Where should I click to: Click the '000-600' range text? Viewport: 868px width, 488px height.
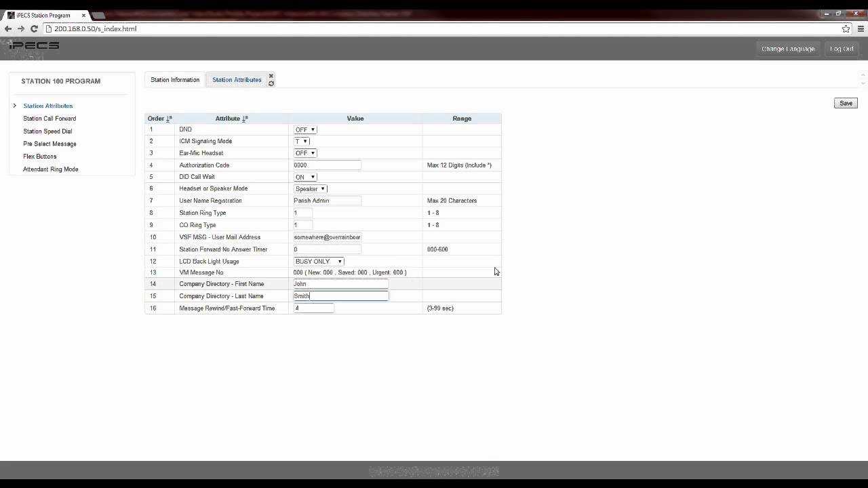coord(437,249)
